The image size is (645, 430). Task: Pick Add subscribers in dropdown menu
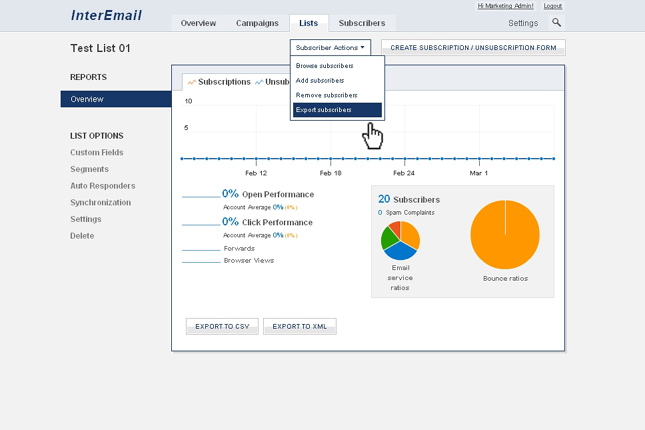pos(320,80)
